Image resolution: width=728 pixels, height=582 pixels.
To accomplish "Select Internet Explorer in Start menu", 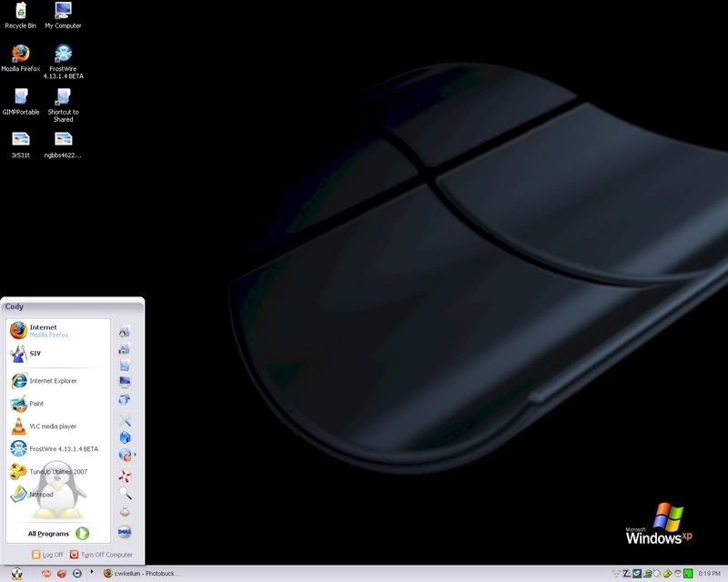I will click(53, 381).
